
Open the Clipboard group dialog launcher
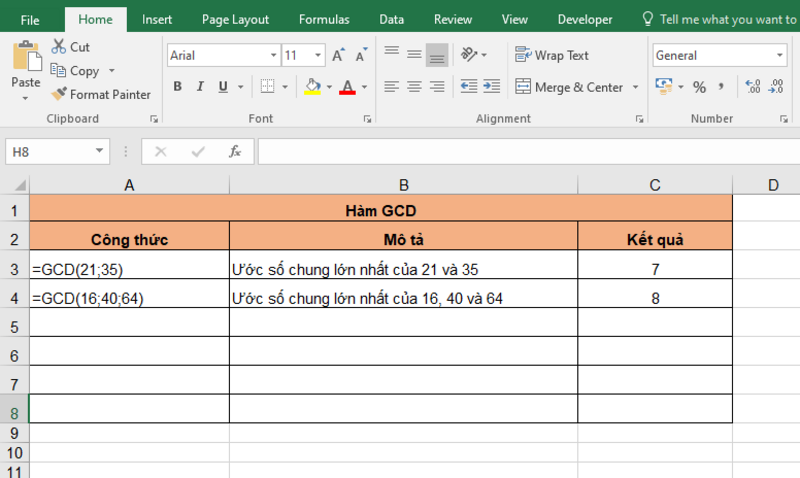coord(154,119)
